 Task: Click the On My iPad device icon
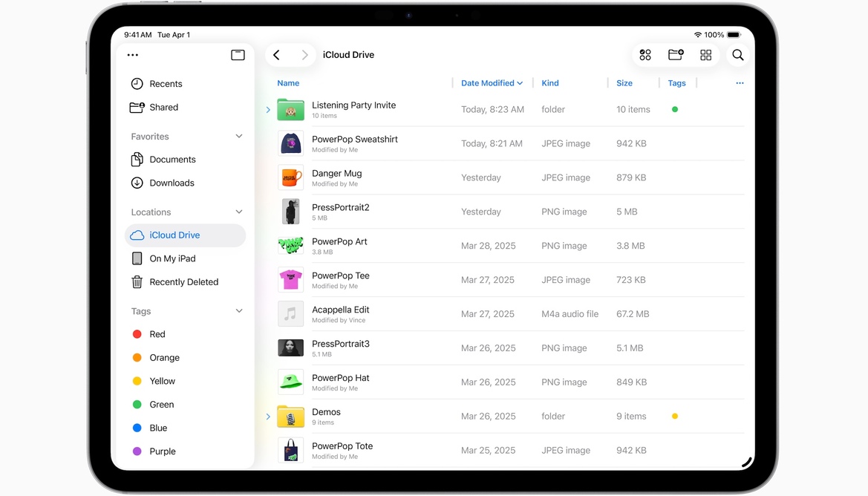pos(137,258)
